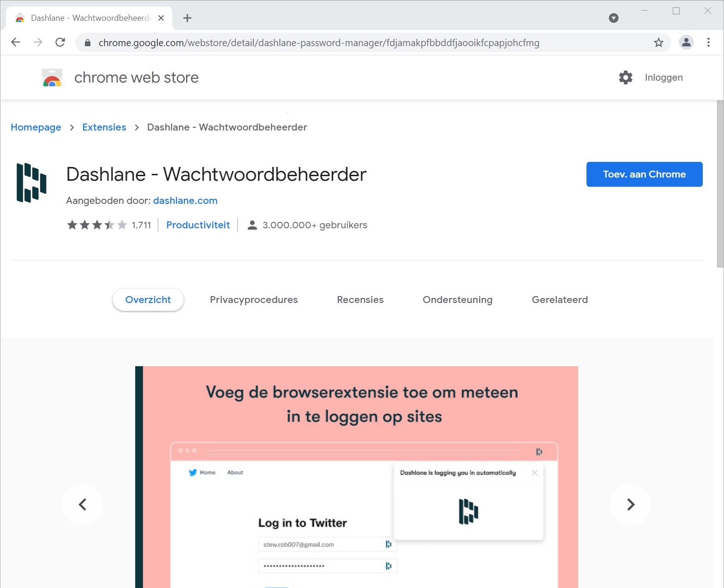The height and width of the screenshot is (588, 724).
Task: Go back with the browser back arrow
Action: point(16,42)
